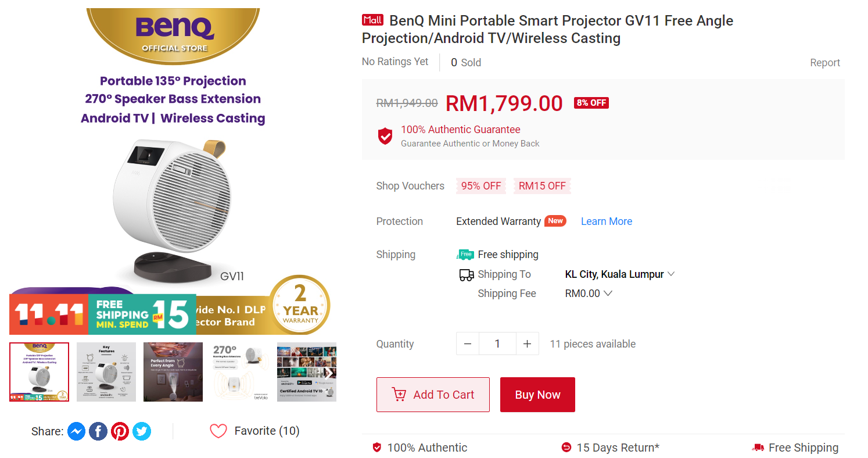Share the product via Facebook Messenger
The height and width of the screenshot is (458, 868).
pos(76,431)
